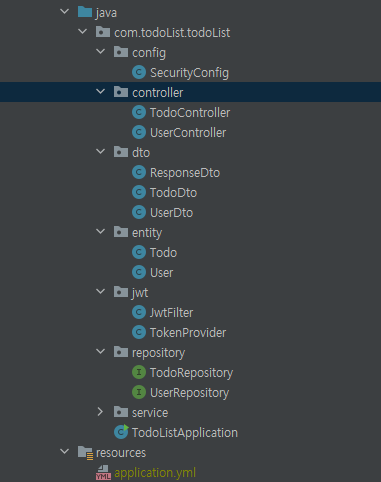Click the entity package folder icon
Viewport: 381px width, 482px height.
click(121, 232)
